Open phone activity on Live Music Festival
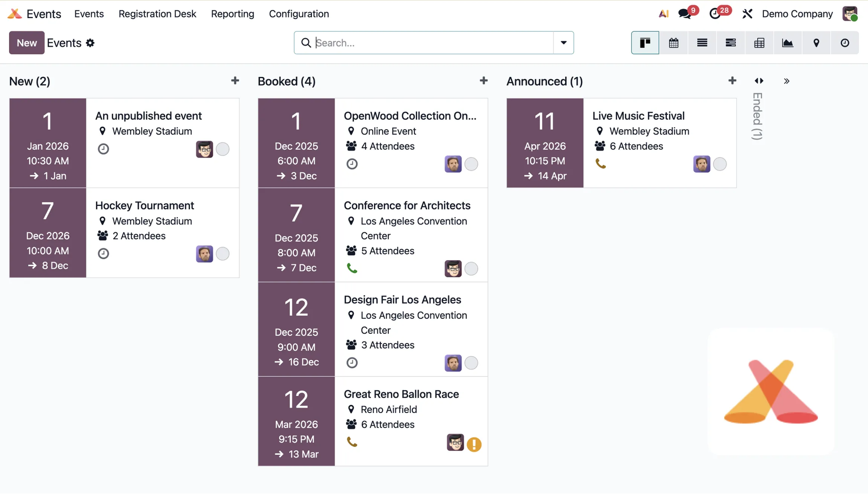This screenshot has width=868, height=494. pos(601,164)
